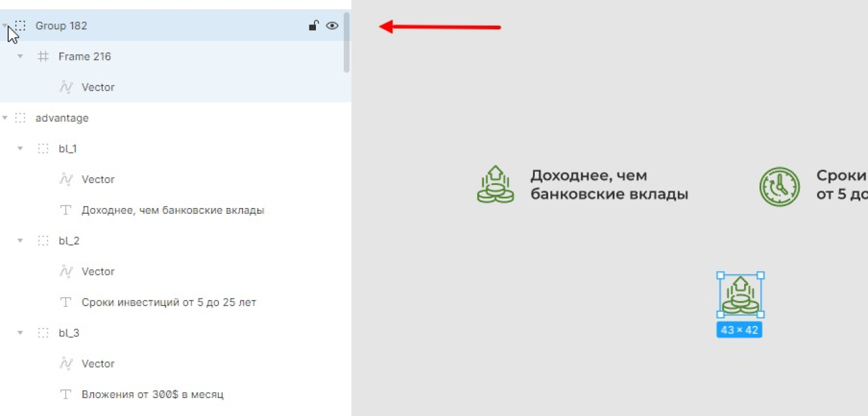Click the canvas heading Доходнее, чем банковские вклады
Viewport: 868px width, 416px height.
pos(609,184)
